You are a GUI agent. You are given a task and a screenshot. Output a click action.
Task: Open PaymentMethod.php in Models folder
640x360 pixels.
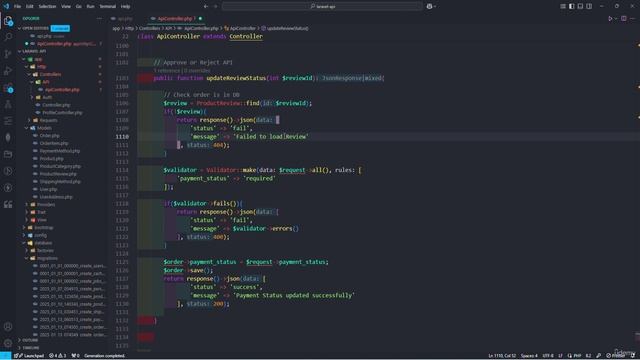[60, 151]
